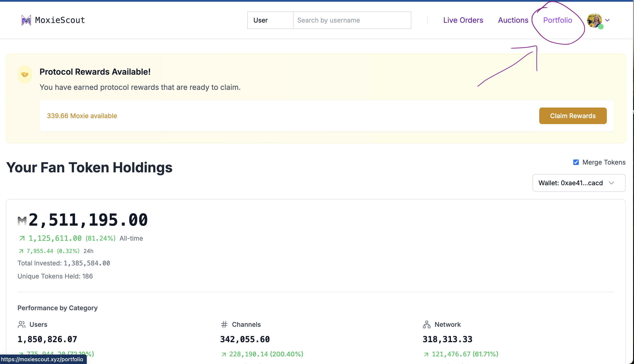Click the Network gain arrow icon
The width and height of the screenshot is (634, 364).
pyautogui.click(x=426, y=354)
